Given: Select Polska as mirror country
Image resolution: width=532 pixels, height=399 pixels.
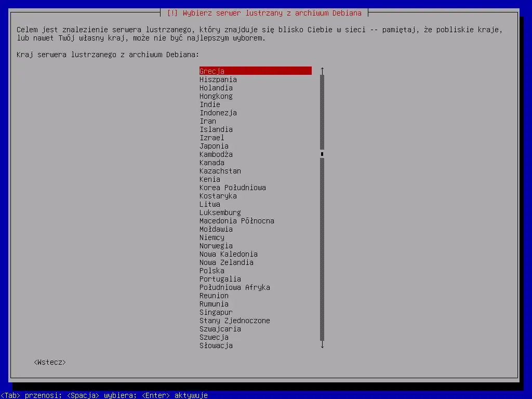Looking at the screenshot, I should click(256, 270).
